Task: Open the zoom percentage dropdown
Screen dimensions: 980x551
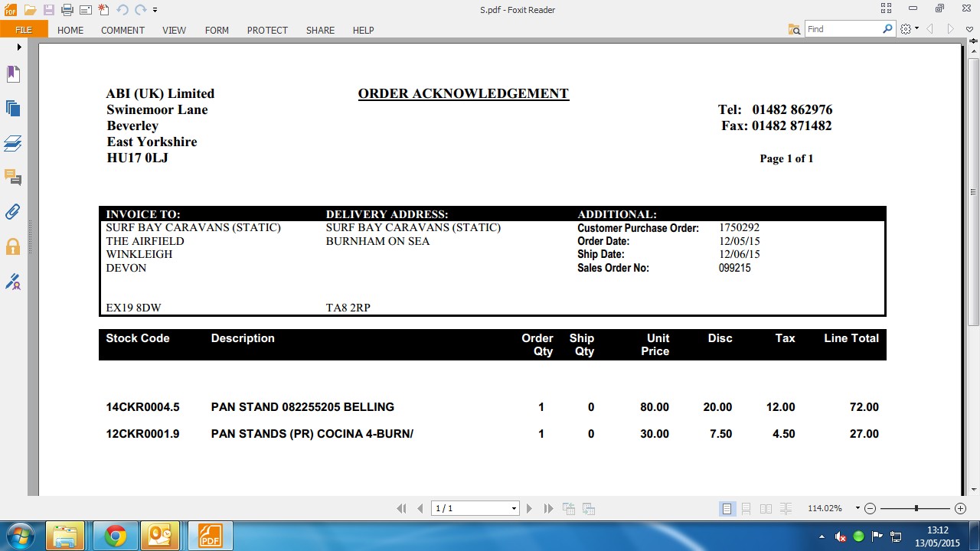Action: (857, 509)
